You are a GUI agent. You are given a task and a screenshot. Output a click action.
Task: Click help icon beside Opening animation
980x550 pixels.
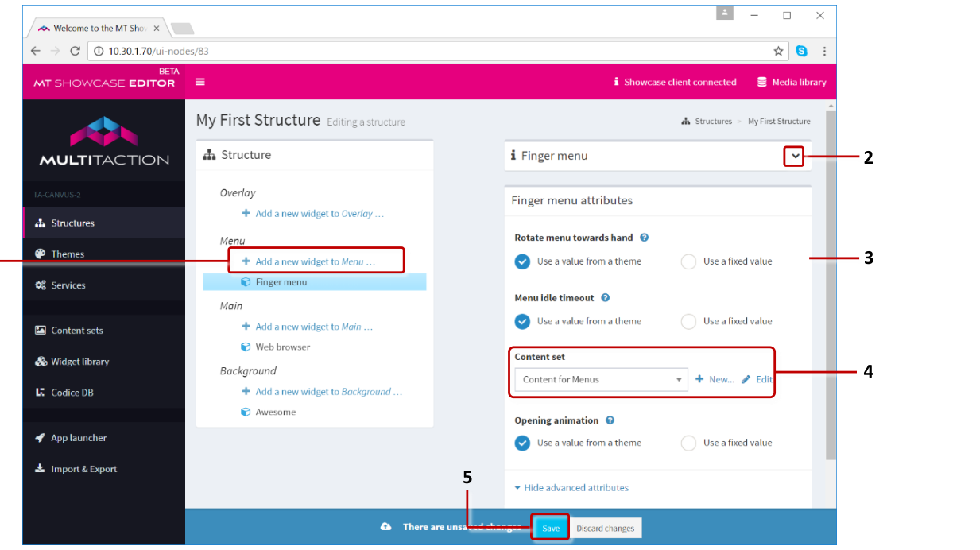(x=610, y=420)
